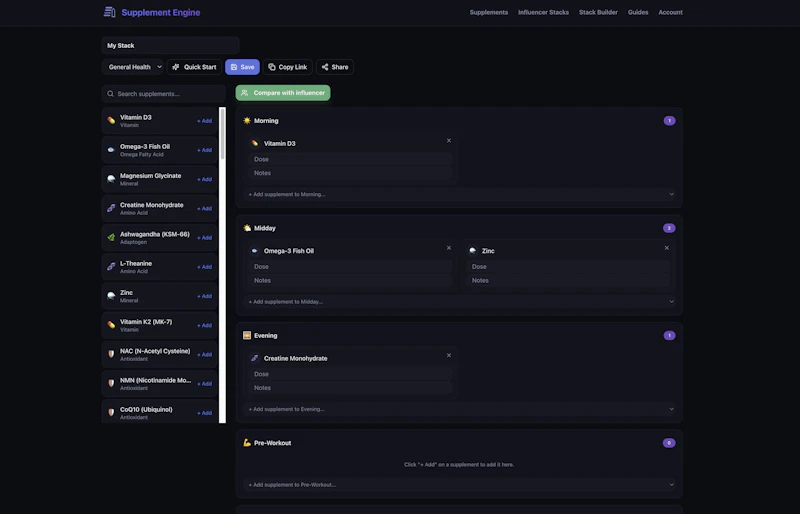Add Vitamin D3 from the sidebar list
The image size is (800, 514).
click(x=205, y=121)
